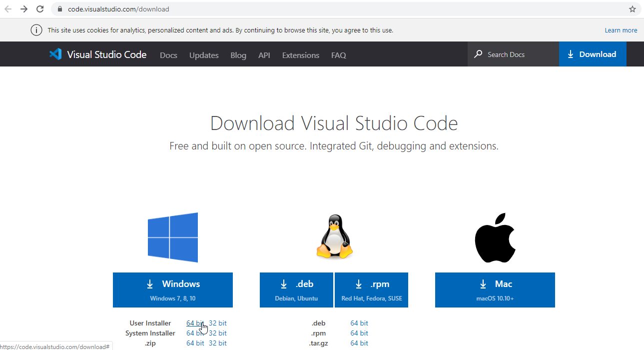
Task: Download the Windows User Installer 64 bit
Action: (x=195, y=323)
